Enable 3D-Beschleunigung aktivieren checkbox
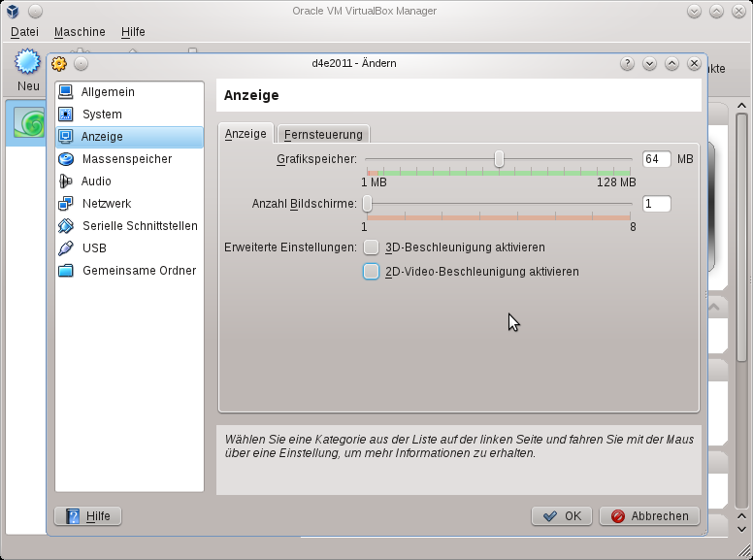Image resolution: width=753 pixels, height=560 pixels. (x=371, y=247)
